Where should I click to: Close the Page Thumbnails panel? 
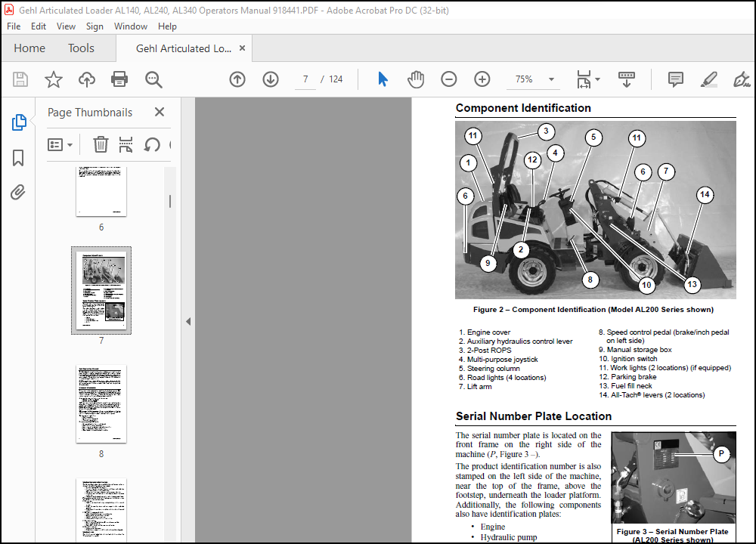pos(160,113)
